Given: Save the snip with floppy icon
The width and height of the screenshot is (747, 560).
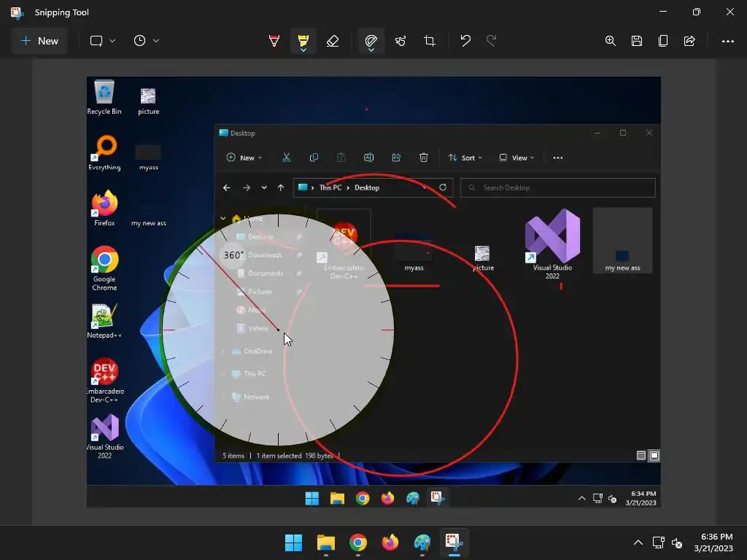Looking at the screenshot, I should point(636,41).
